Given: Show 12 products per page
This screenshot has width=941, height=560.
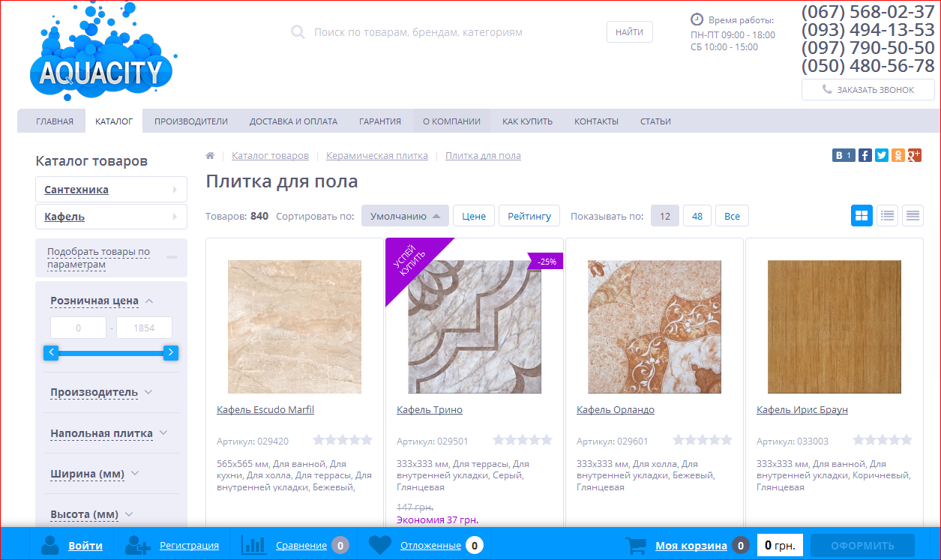Looking at the screenshot, I should [664, 216].
